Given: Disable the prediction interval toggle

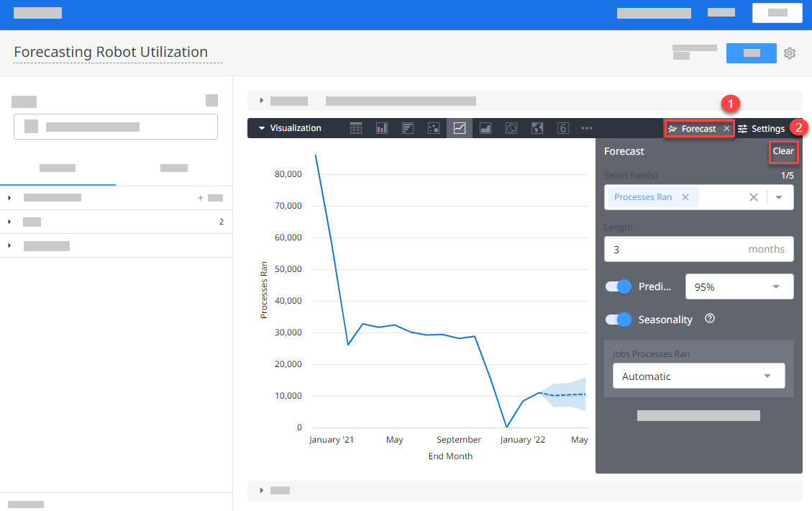Looking at the screenshot, I should (x=618, y=286).
